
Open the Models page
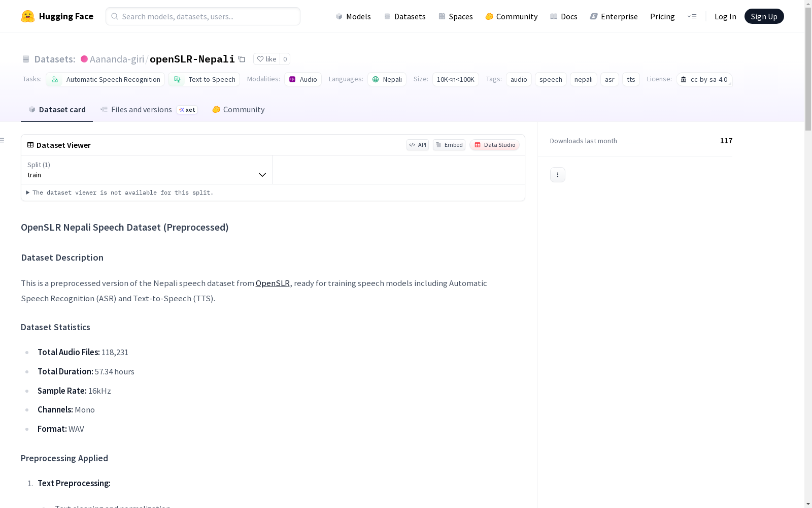coord(353,16)
